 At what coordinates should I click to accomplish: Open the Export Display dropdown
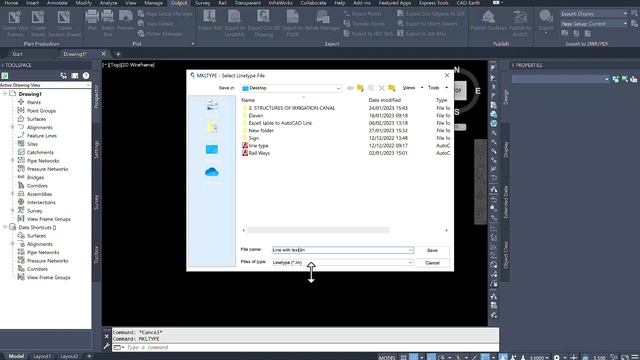[x=593, y=14]
